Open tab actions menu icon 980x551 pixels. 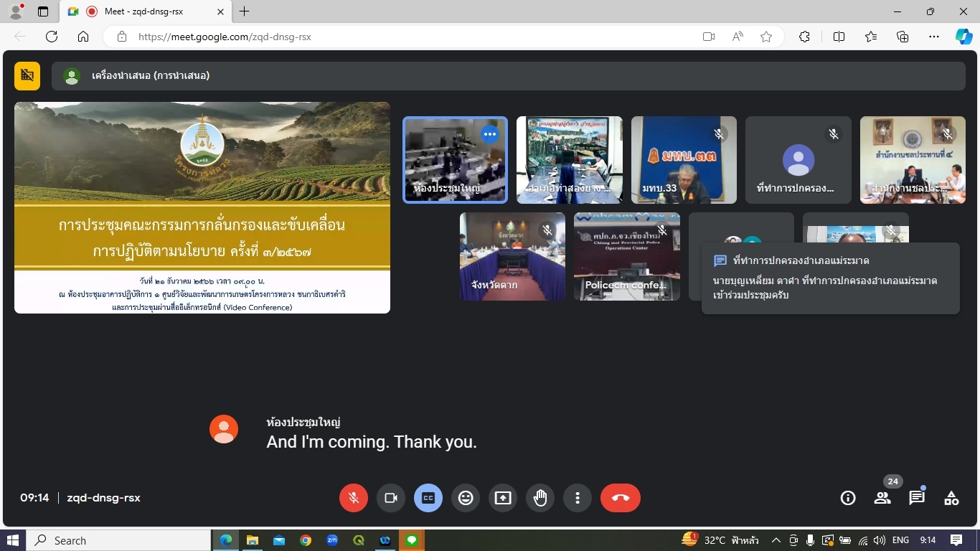43,11
